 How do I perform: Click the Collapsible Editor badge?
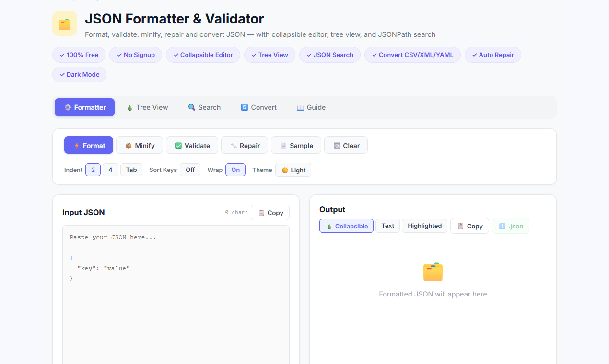(203, 55)
